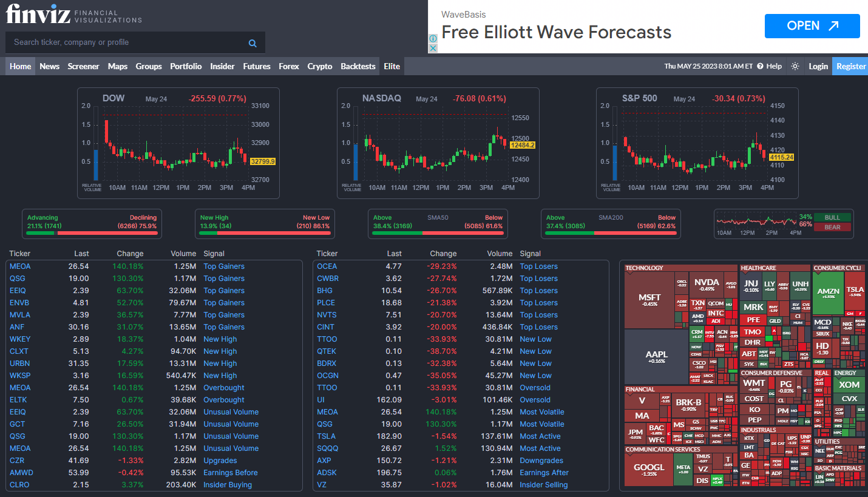
Task: Click the XOM tile in the heatmap
Action: coord(849,385)
